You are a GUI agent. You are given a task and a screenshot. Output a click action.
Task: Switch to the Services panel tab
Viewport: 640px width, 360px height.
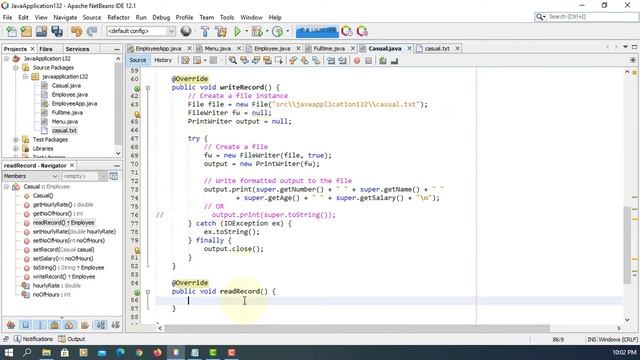(x=77, y=49)
